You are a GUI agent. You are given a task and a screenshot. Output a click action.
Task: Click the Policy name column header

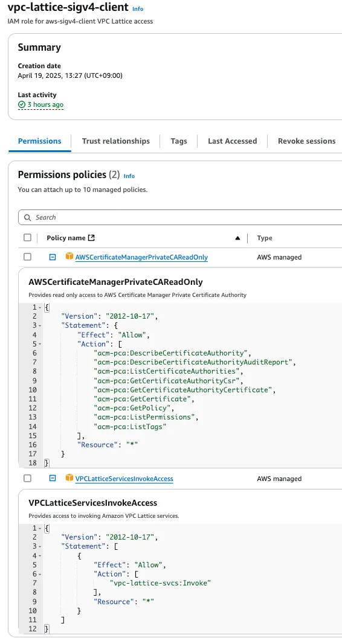pyautogui.click(x=66, y=238)
